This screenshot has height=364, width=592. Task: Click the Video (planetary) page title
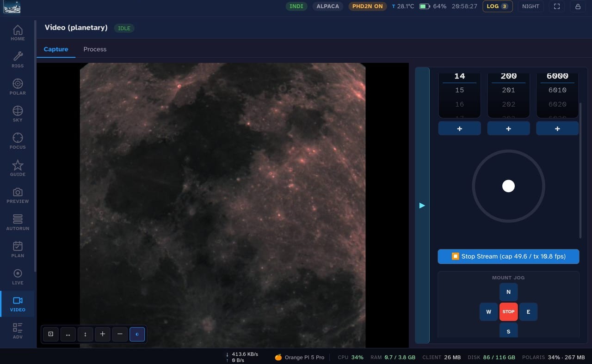point(76,28)
